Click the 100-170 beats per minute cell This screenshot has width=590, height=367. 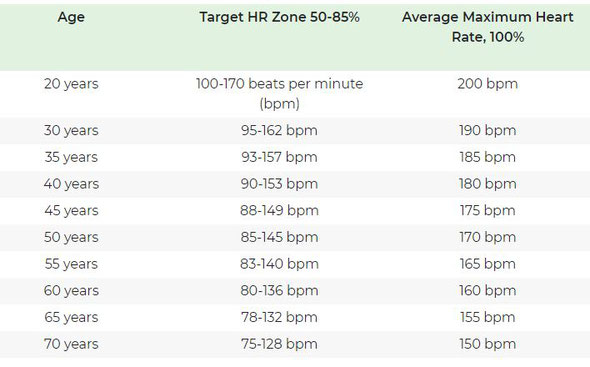[280, 94]
